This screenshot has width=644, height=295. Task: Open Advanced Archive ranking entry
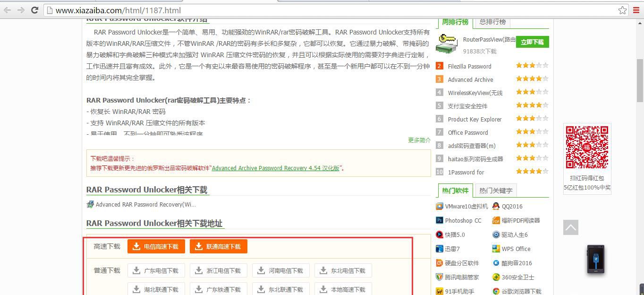click(x=470, y=79)
